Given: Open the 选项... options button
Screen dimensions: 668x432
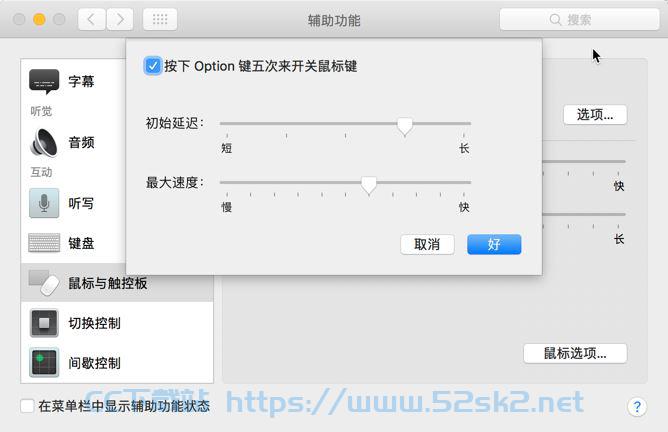Looking at the screenshot, I should pos(595,115).
